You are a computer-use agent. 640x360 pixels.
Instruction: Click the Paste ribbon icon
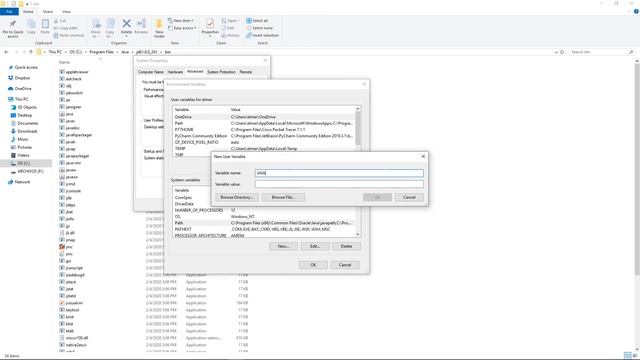coord(45,27)
